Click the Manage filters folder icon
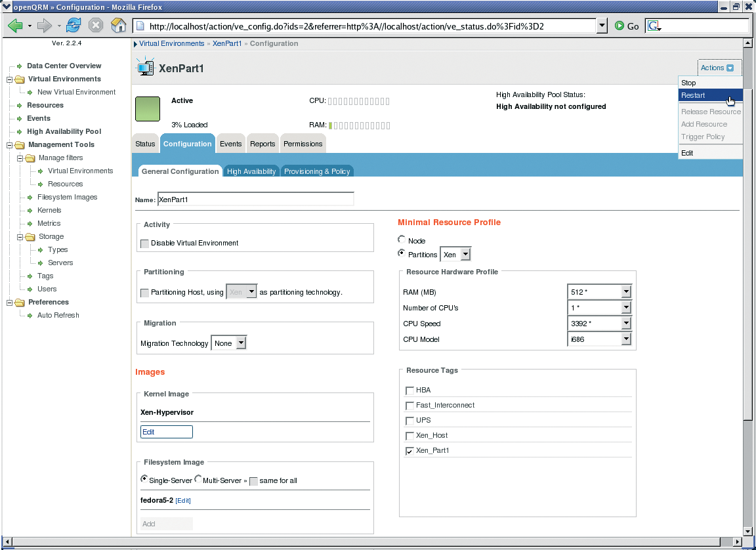Screen dimensions: 756x550 click(x=30, y=158)
